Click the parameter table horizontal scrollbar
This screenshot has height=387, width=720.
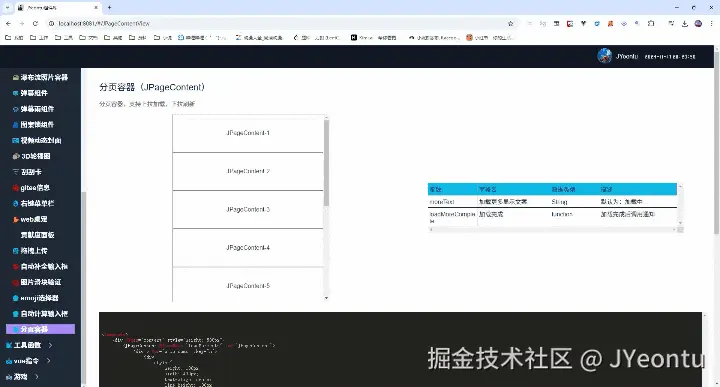pos(553,230)
